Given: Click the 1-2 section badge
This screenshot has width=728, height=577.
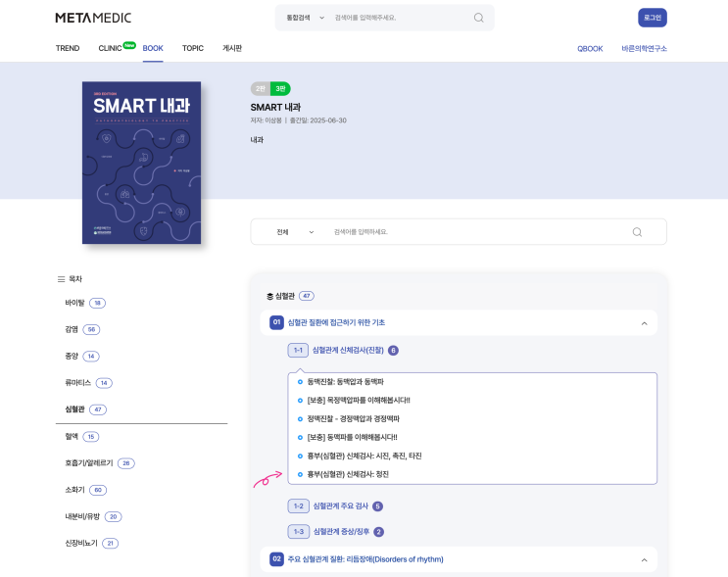Looking at the screenshot, I should pos(299,506).
